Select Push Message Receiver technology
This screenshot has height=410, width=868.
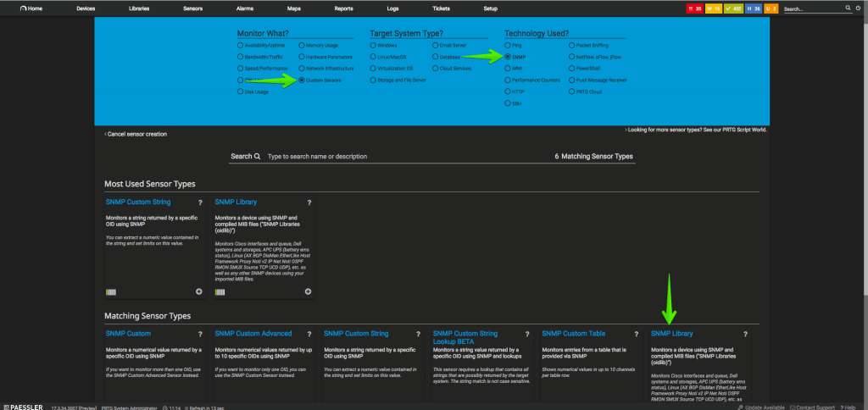point(572,80)
